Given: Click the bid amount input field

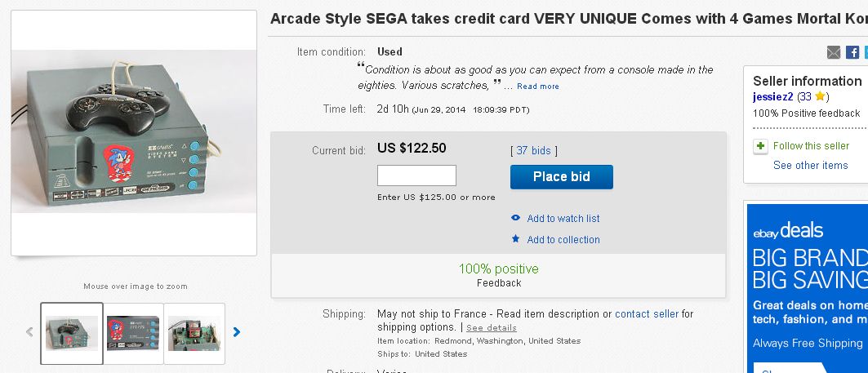Looking at the screenshot, I should (416, 175).
